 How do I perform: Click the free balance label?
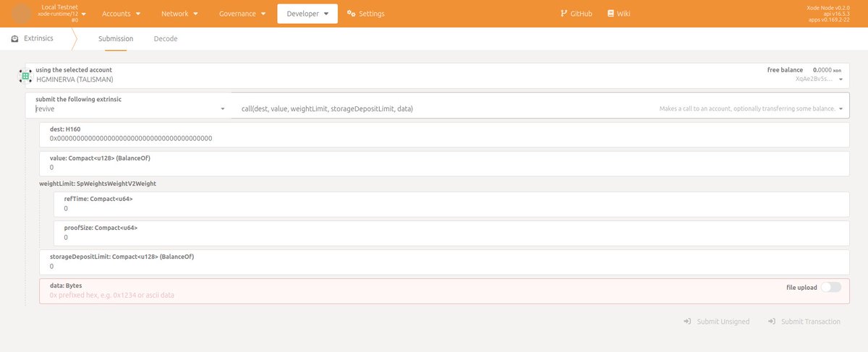pyautogui.click(x=786, y=69)
